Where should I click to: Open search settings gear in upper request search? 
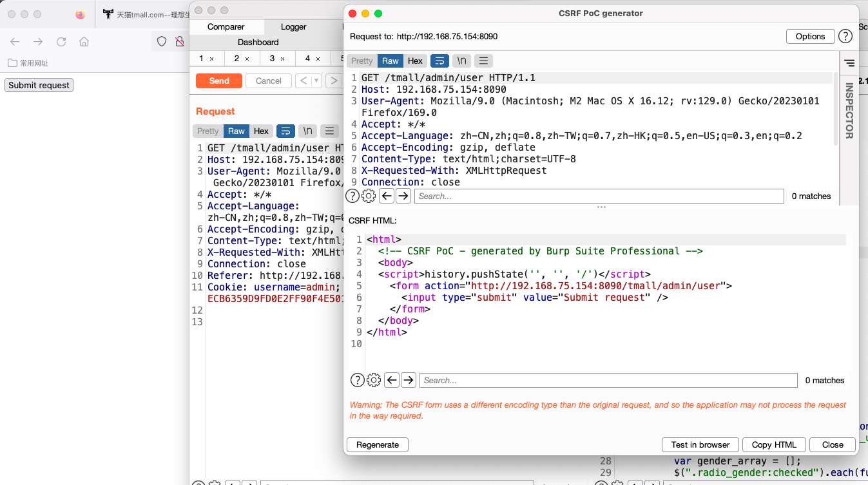(369, 196)
